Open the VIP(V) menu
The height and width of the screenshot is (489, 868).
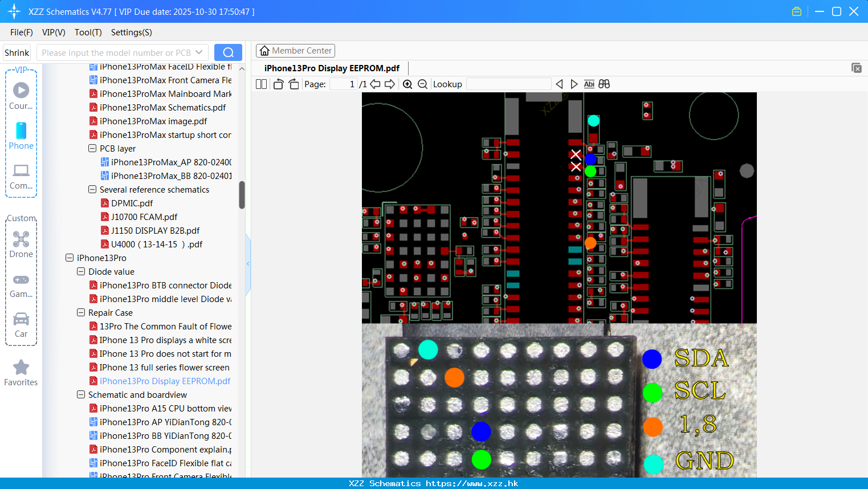[x=54, y=32]
